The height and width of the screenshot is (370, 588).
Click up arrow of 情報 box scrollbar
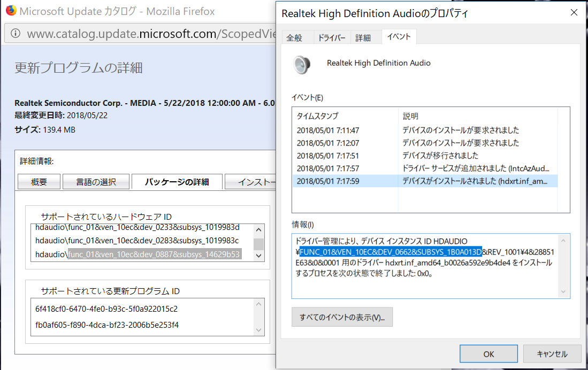pos(563,240)
